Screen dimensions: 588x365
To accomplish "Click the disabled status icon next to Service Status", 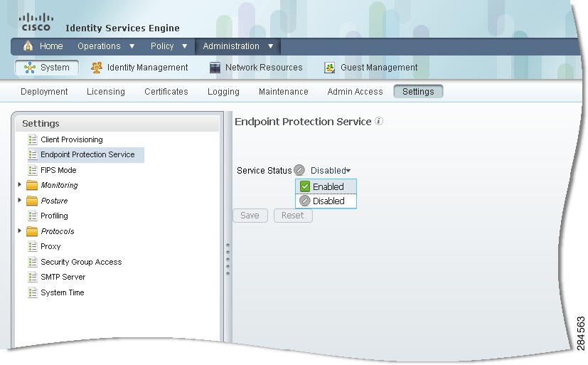I will 299,170.
